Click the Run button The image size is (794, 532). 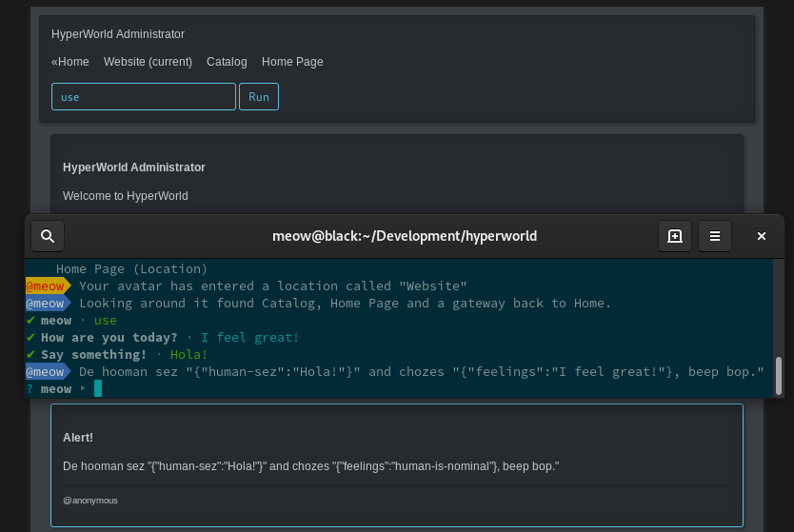tap(259, 97)
